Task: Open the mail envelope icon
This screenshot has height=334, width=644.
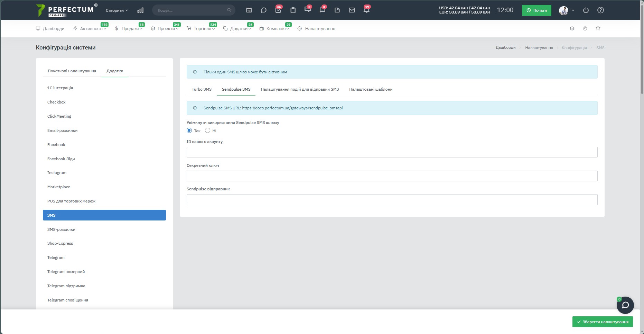Action: pos(352,10)
